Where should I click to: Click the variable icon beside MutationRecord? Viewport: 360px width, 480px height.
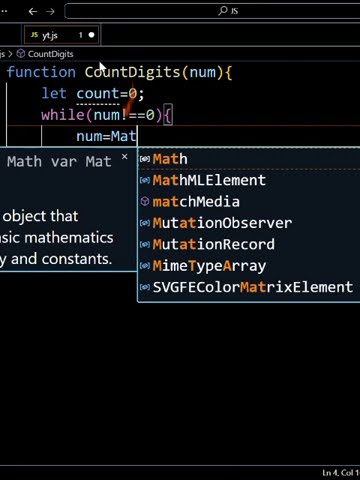pyautogui.click(x=145, y=244)
